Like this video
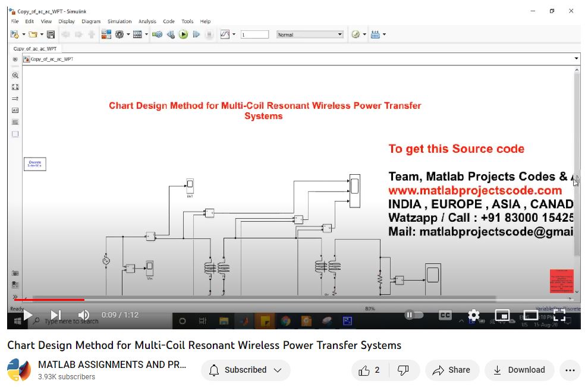The width and height of the screenshot is (588, 387). (369, 370)
